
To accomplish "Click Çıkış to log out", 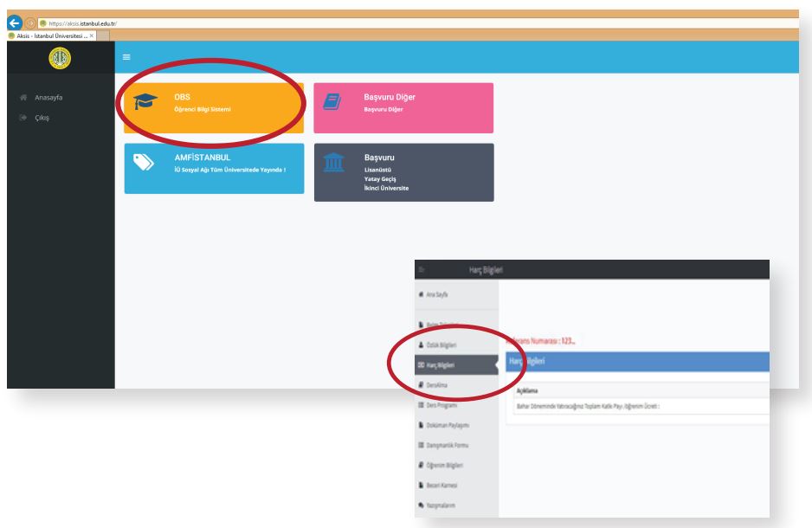I will (x=42, y=118).
